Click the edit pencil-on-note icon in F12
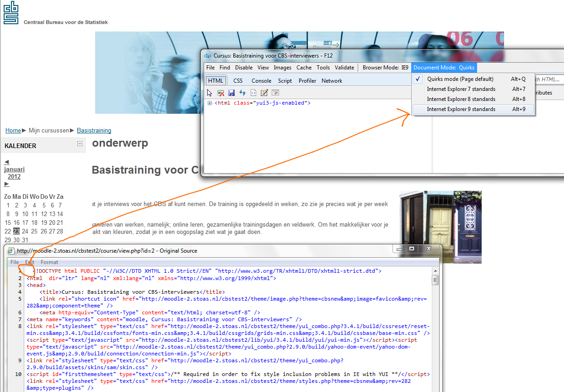This screenshot has height=392, width=564. 264,93
